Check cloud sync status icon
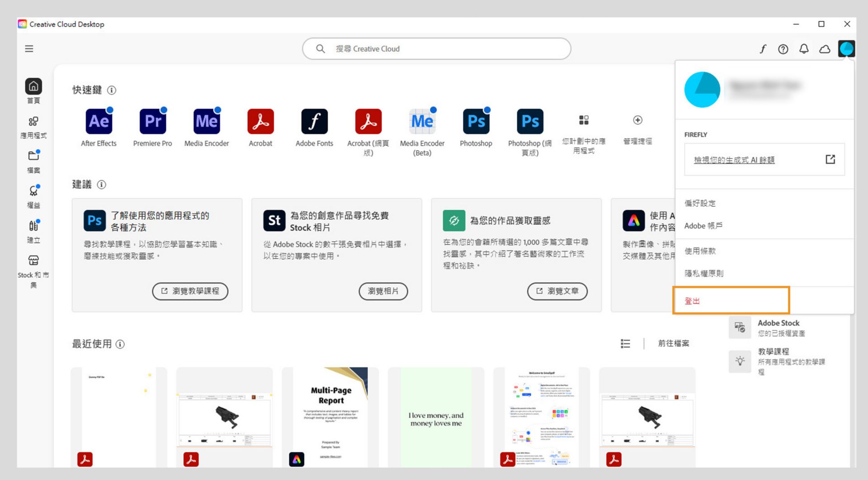The height and width of the screenshot is (480, 868). (x=825, y=49)
